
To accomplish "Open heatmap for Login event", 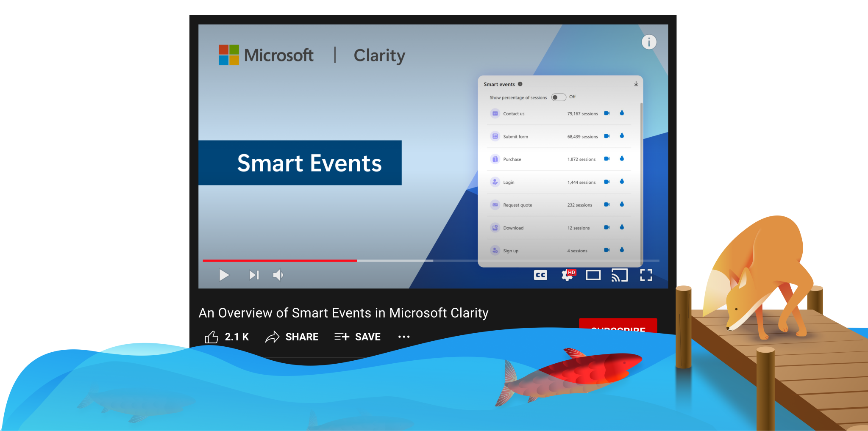I will pyautogui.click(x=622, y=182).
